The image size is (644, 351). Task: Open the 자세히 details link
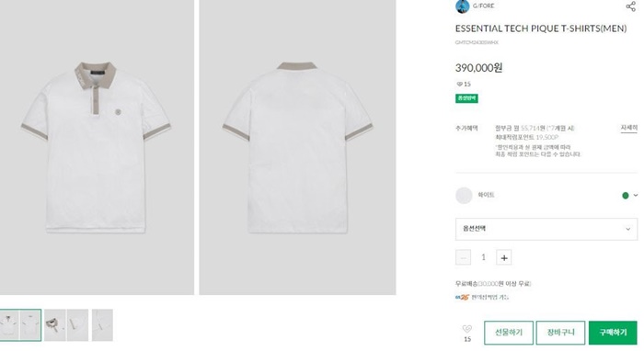coord(628,128)
